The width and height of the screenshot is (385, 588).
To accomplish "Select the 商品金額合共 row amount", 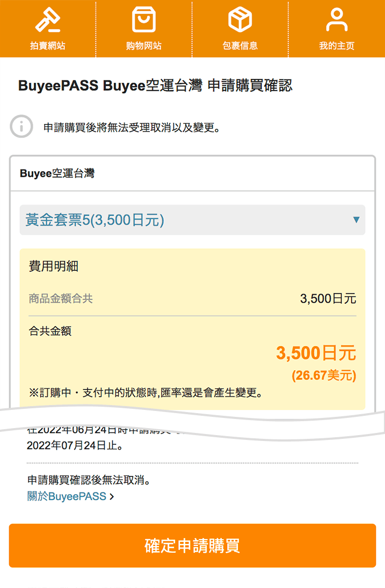I will (x=328, y=299).
